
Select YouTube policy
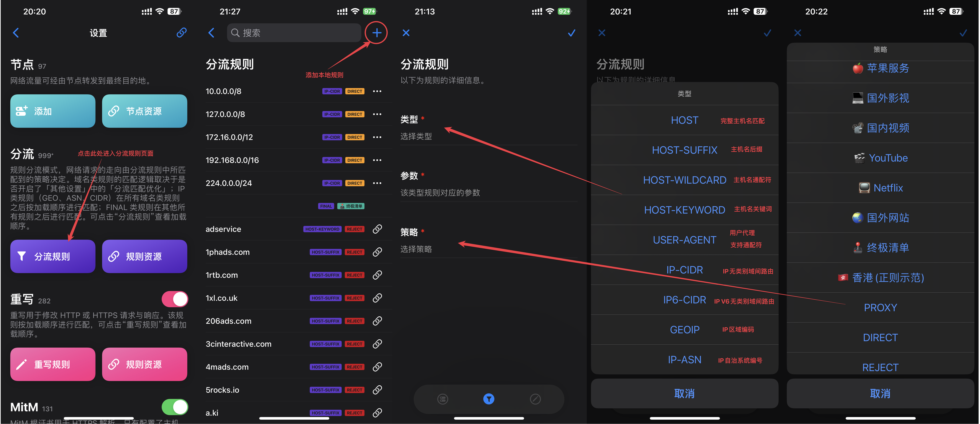point(880,158)
